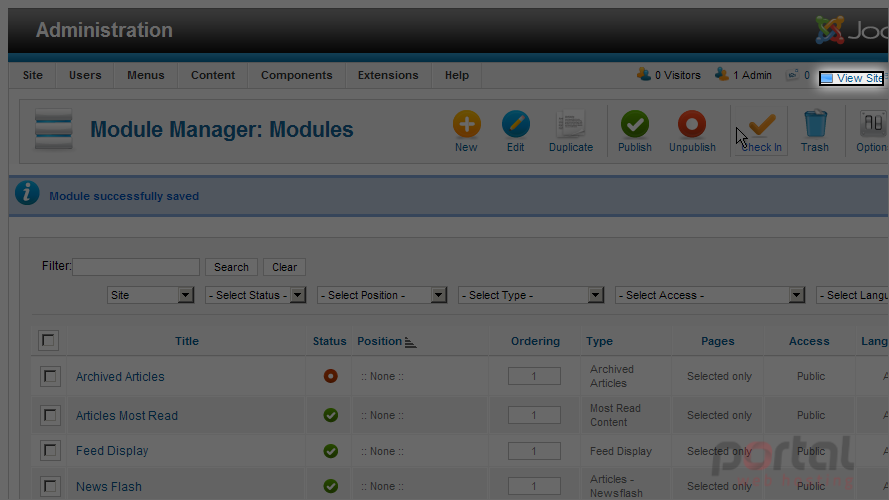
Task: Click the green Publish toolbar icon
Action: tap(634, 124)
